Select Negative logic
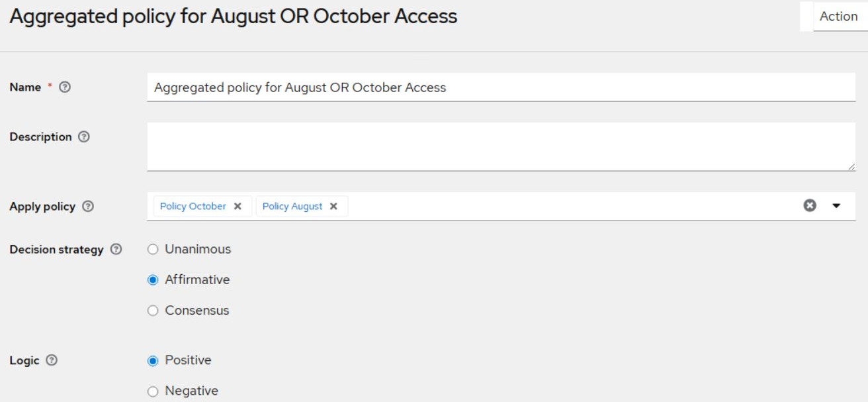 coord(153,391)
